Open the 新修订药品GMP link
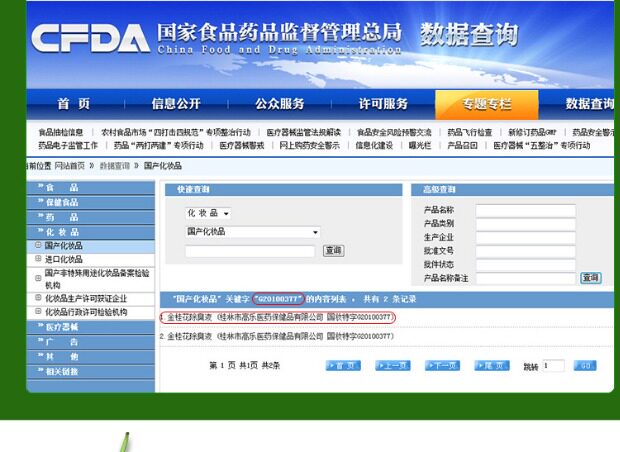 [x=532, y=132]
